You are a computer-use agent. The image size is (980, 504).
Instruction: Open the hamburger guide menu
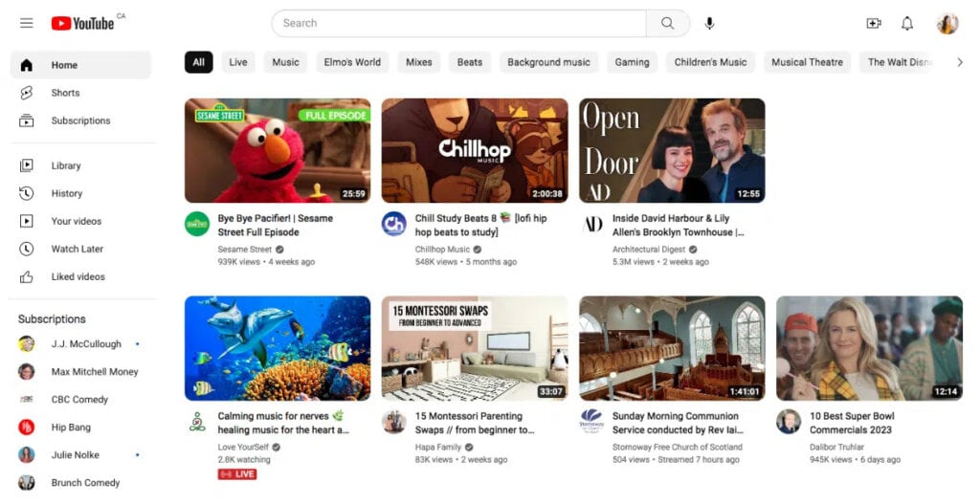[26, 23]
